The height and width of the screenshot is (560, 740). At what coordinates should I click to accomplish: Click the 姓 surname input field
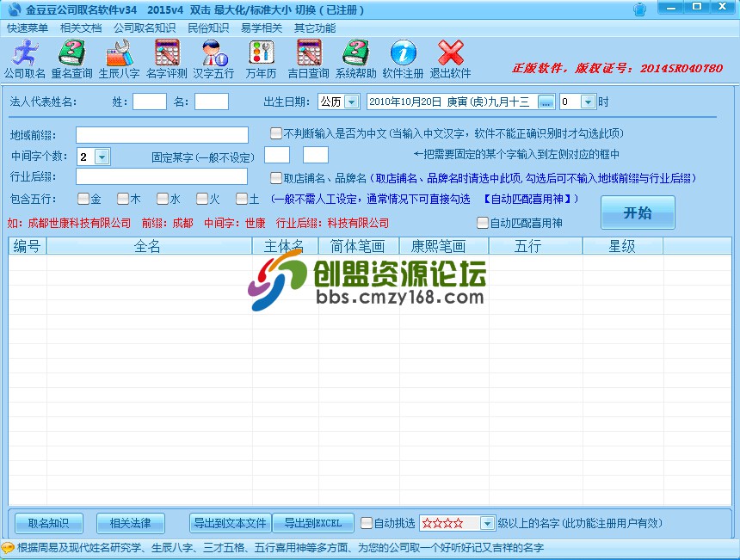click(x=150, y=102)
